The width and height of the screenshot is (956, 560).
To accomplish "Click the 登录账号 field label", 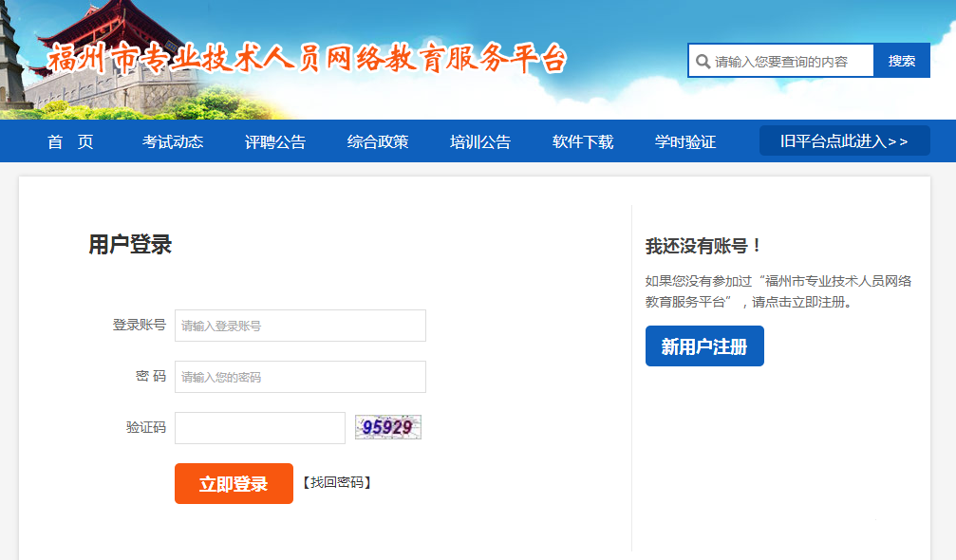I will (140, 326).
